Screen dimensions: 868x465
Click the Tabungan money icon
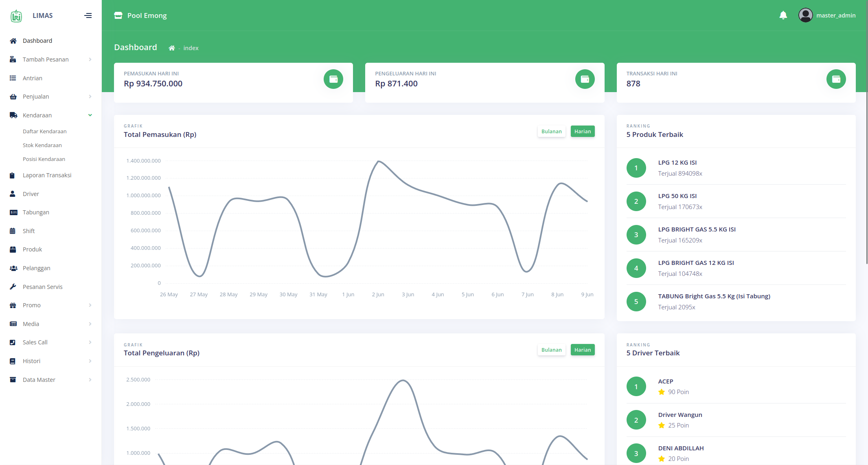click(13, 212)
